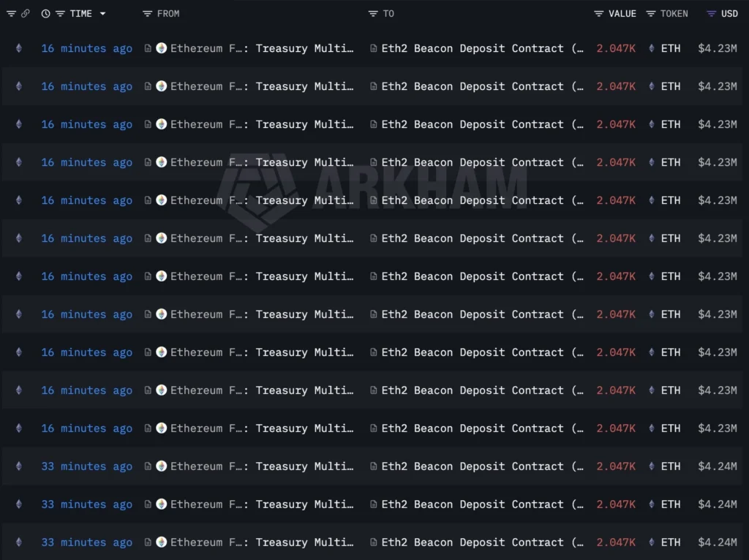Click the chain link icon in the header

tap(26, 12)
